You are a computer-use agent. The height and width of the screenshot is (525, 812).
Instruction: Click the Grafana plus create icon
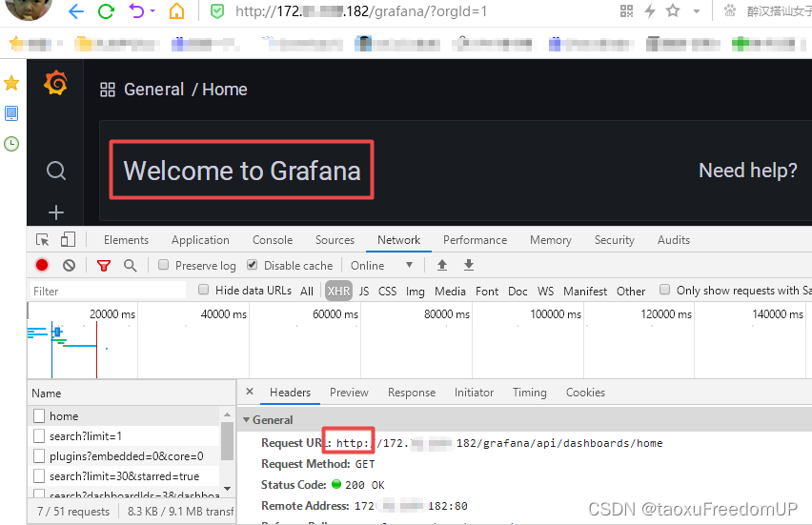[56, 212]
